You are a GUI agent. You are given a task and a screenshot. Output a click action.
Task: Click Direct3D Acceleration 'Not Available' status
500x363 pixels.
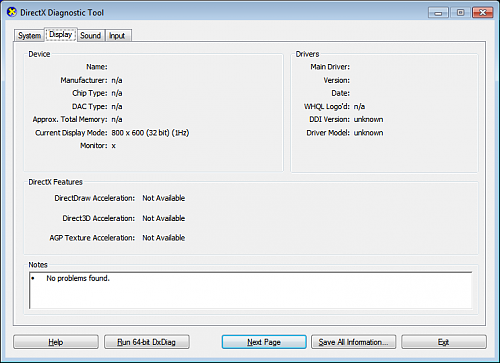[x=164, y=218]
